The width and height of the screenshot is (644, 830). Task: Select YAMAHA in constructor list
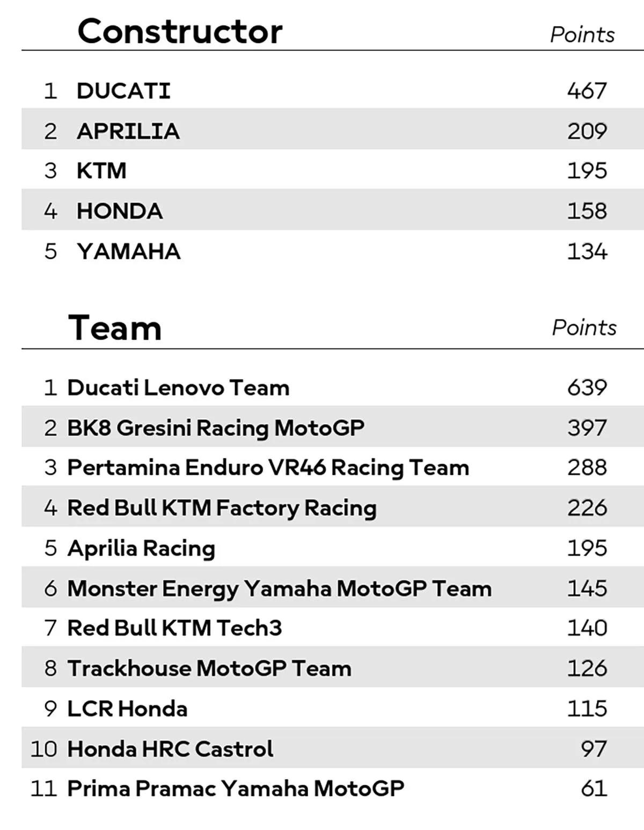(128, 251)
